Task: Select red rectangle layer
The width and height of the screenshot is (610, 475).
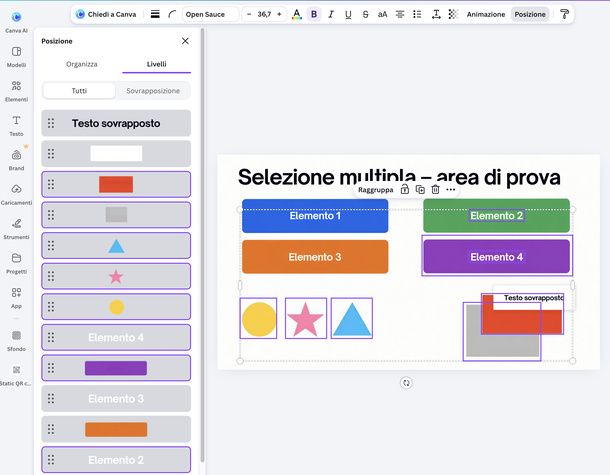Action: pos(116,184)
